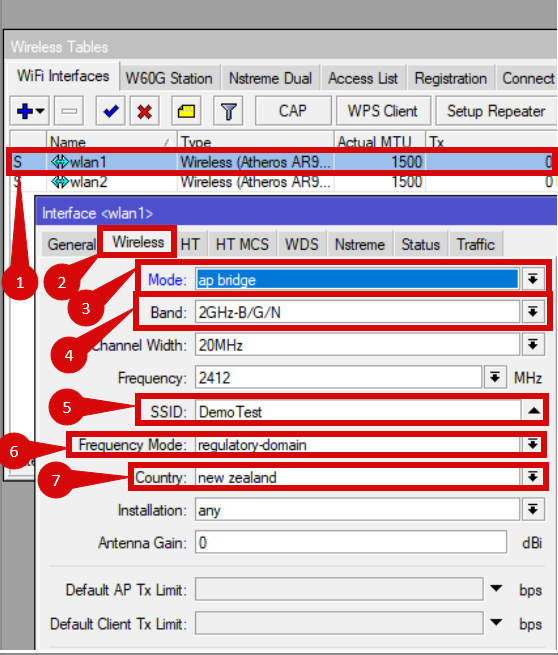Image resolution: width=558 pixels, height=655 pixels.
Task: Expand the Mode dropdown arrow
Action: (x=533, y=279)
